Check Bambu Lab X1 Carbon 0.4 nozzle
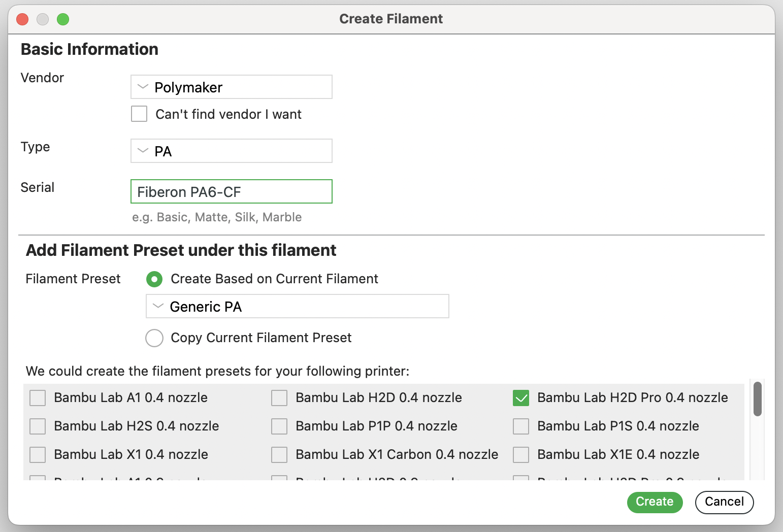 [x=279, y=455]
